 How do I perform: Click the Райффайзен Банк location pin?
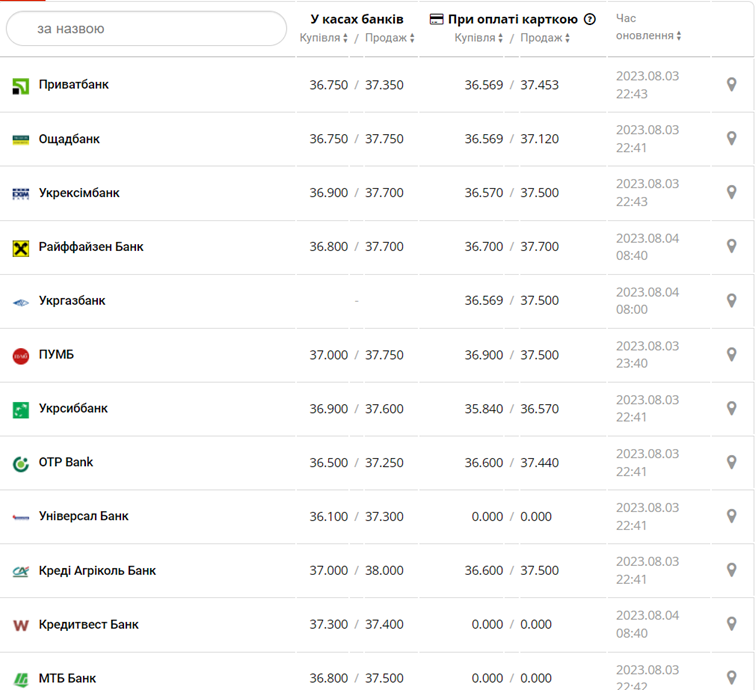tap(731, 247)
